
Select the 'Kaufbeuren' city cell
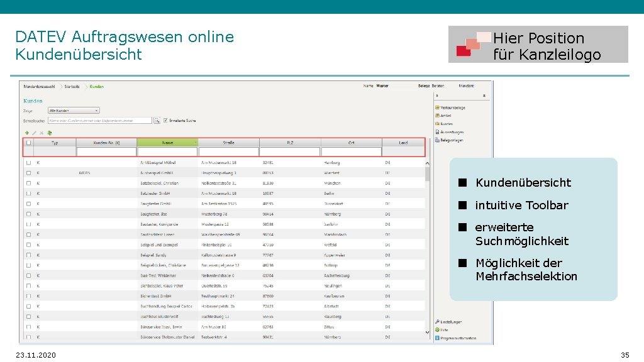coord(334,296)
